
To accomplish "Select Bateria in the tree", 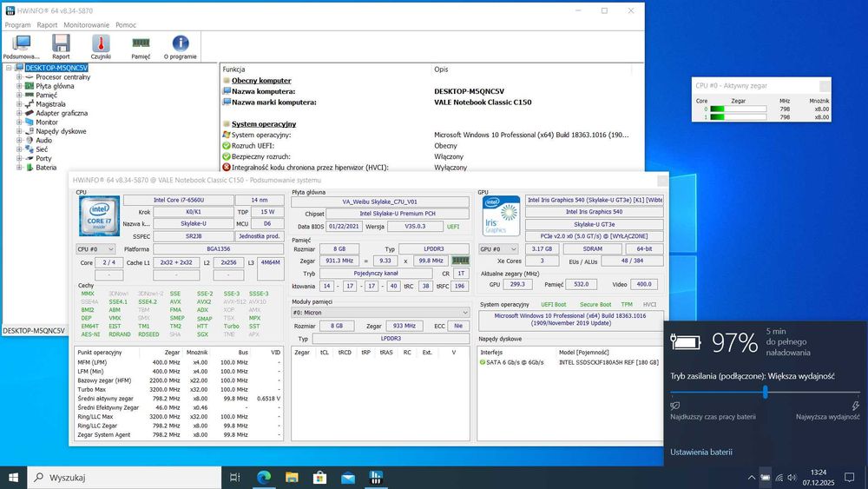I will click(46, 168).
